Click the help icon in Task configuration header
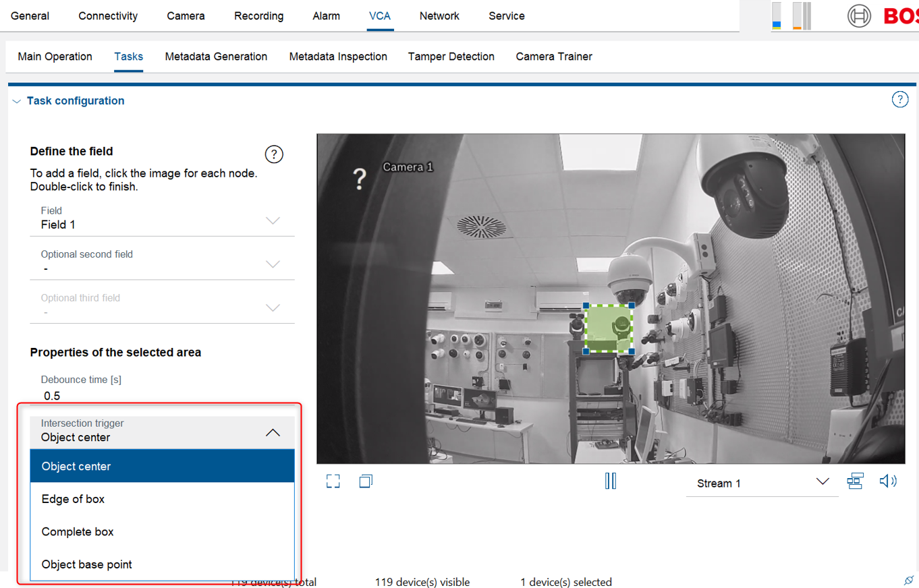Viewport: 919px width, 588px height. tap(900, 100)
